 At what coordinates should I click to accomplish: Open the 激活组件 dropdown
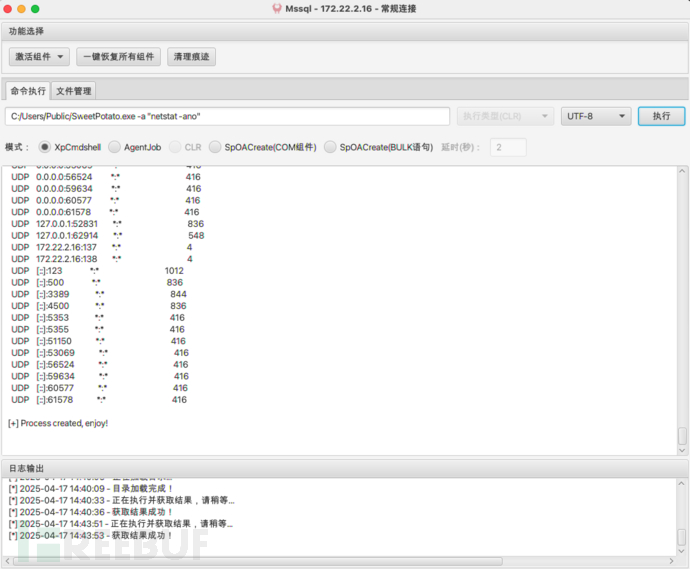point(40,57)
